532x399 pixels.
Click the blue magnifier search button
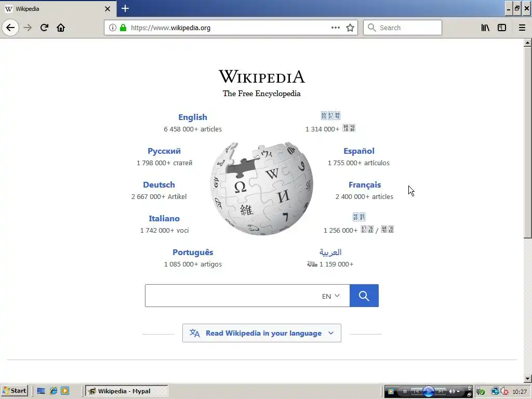(364, 296)
